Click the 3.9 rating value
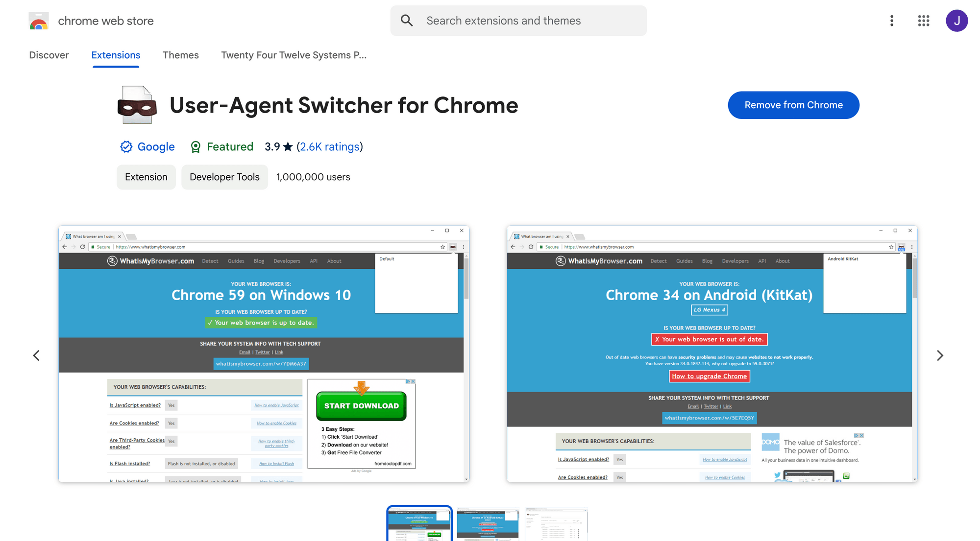This screenshot has width=980, height=541. tap(272, 146)
